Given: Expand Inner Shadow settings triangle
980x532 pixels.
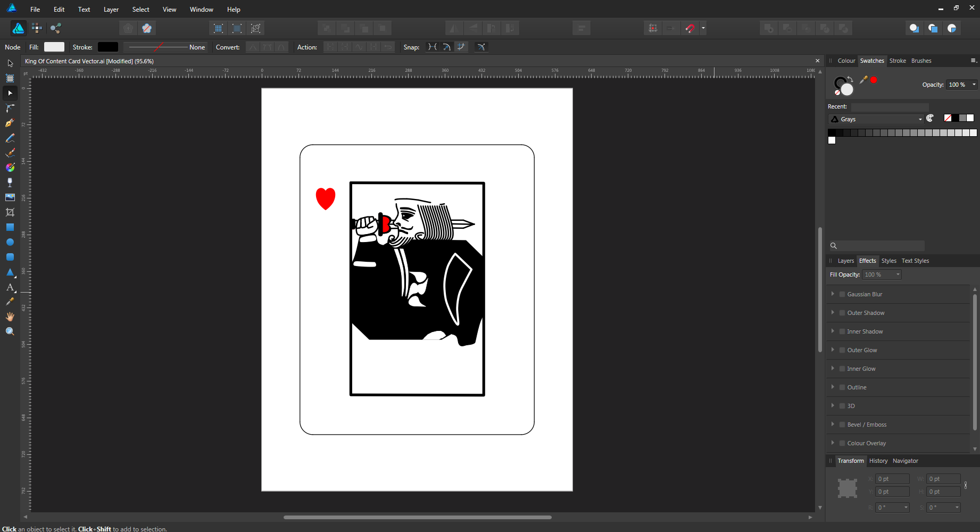Looking at the screenshot, I should 833,331.
